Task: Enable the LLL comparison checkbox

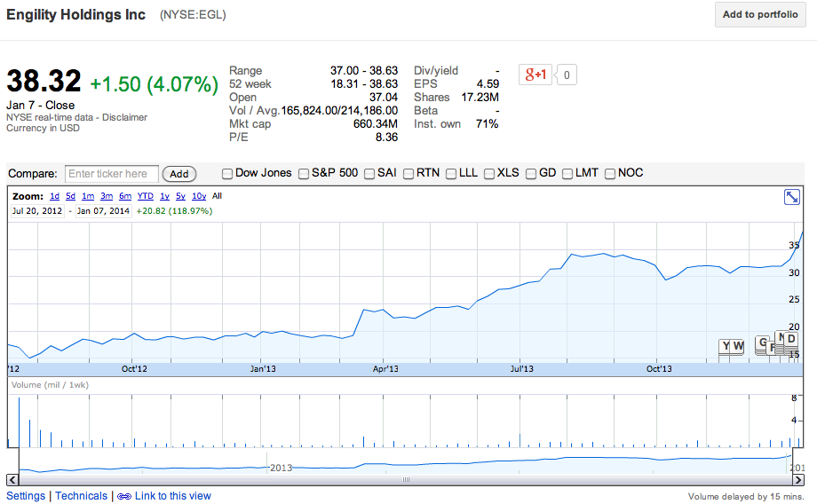Action: (451, 174)
